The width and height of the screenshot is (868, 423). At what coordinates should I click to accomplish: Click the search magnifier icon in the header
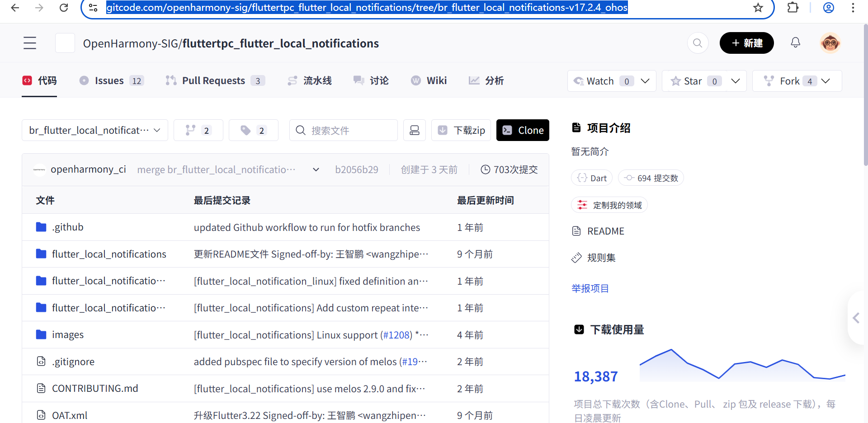point(698,43)
